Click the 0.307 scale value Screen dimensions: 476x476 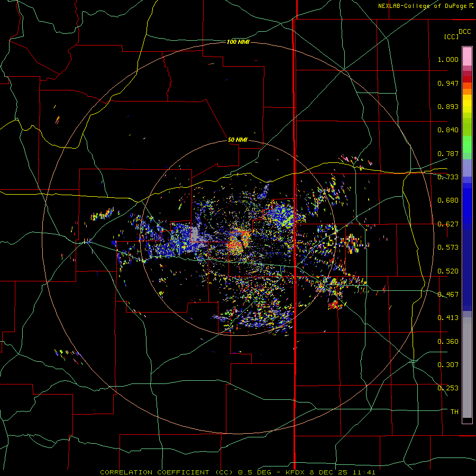[x=448, y=365]
